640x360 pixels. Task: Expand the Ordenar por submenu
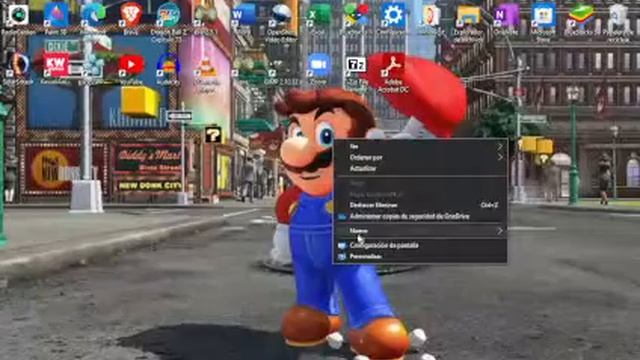point(420,157)
